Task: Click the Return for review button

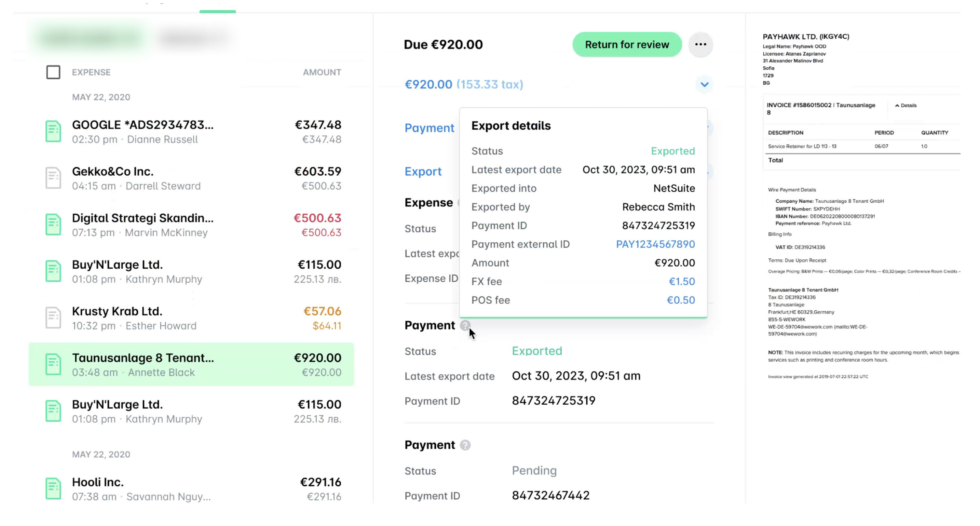Action: (x=626, y=45)
